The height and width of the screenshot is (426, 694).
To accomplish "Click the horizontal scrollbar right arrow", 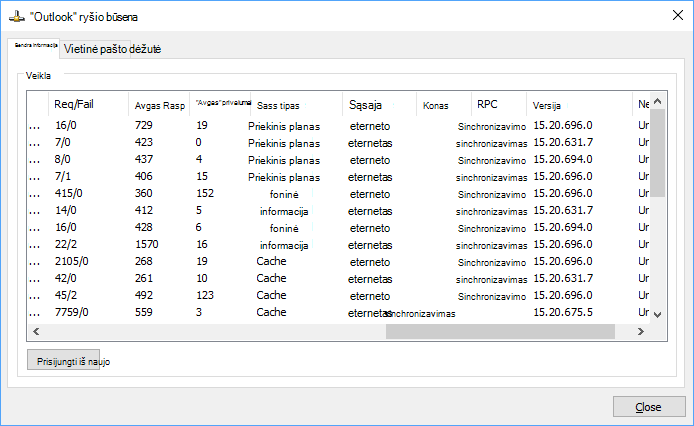I will click(x=640, y=331).
